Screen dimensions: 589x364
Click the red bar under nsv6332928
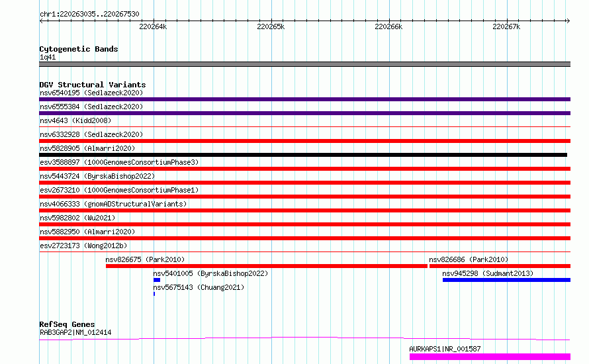click(304, 141)
